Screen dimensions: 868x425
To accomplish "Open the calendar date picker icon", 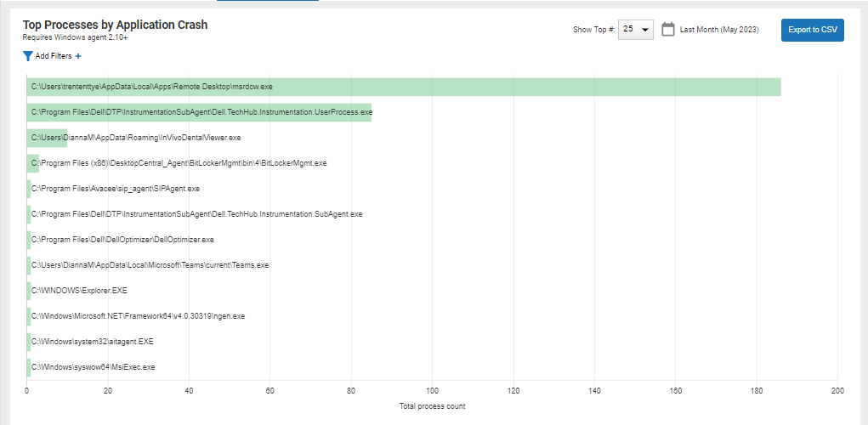I will point(668,30).
